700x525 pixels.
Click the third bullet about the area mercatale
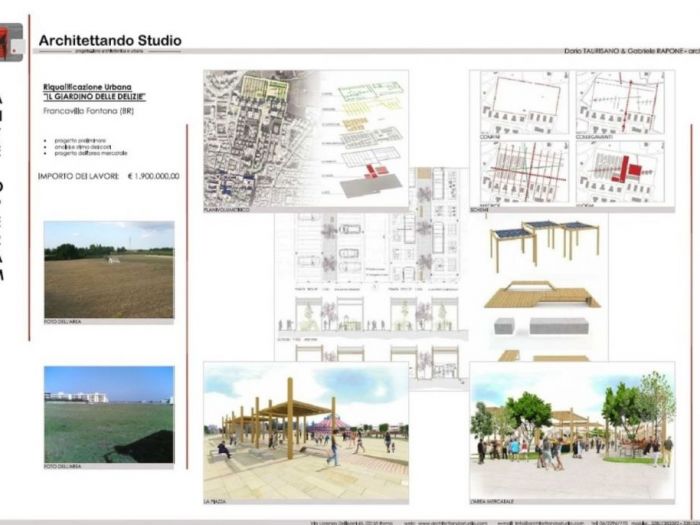click(91, 153)
